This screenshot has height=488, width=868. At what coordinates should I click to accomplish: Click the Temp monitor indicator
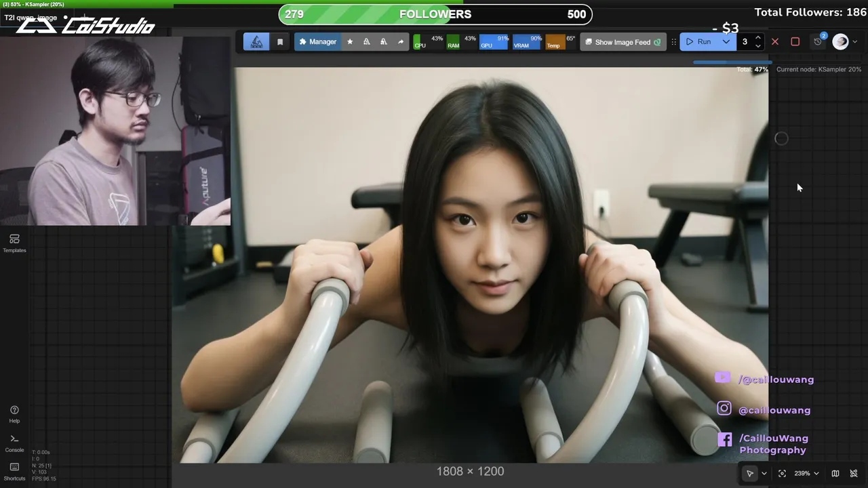(x=560, y=42)
